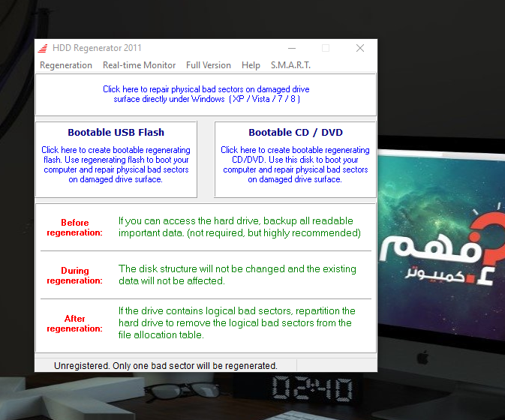Viewport: 505px width, 420px height.
Task: Select the Bootable USB Flash heading
Action: coord(116,132)
